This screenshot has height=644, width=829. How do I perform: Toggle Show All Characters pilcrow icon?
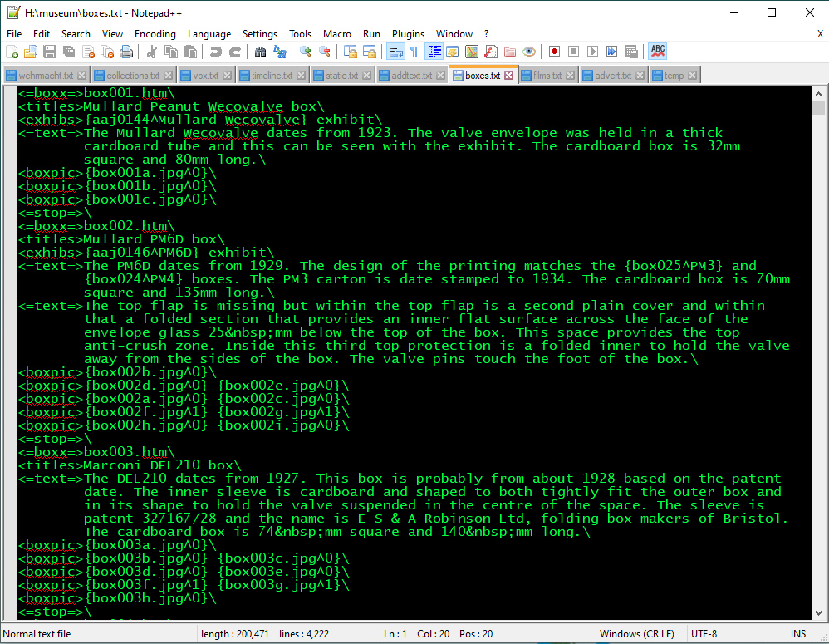click(x=414, y=52)
